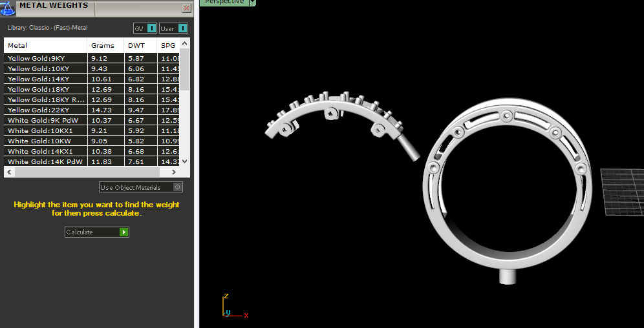Close the Metal Weights panel
Screen dimensions: 644x328
[x=186, y=8]
